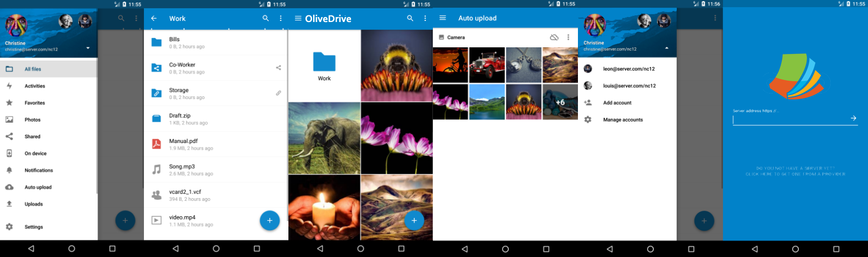Open the Storage folder row
Screen dimensions: 868x257
pos(216,94)
